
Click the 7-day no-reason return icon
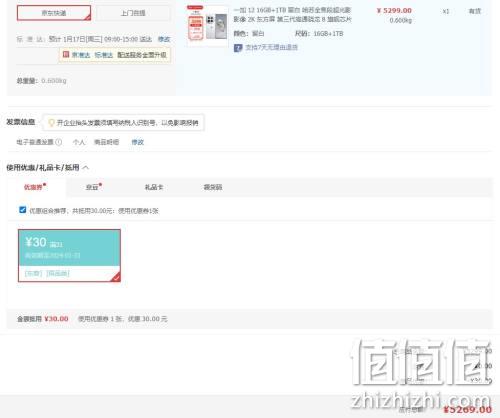(238, 48)
